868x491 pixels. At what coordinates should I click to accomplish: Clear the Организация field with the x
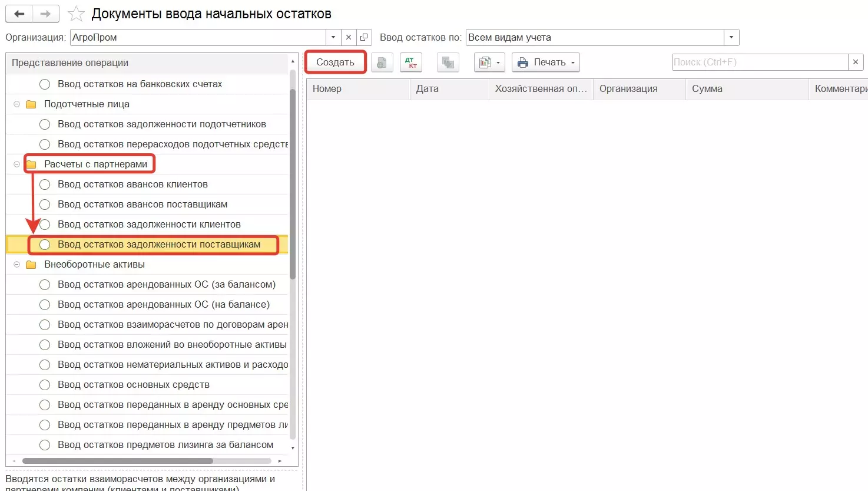tap(349, 37)
